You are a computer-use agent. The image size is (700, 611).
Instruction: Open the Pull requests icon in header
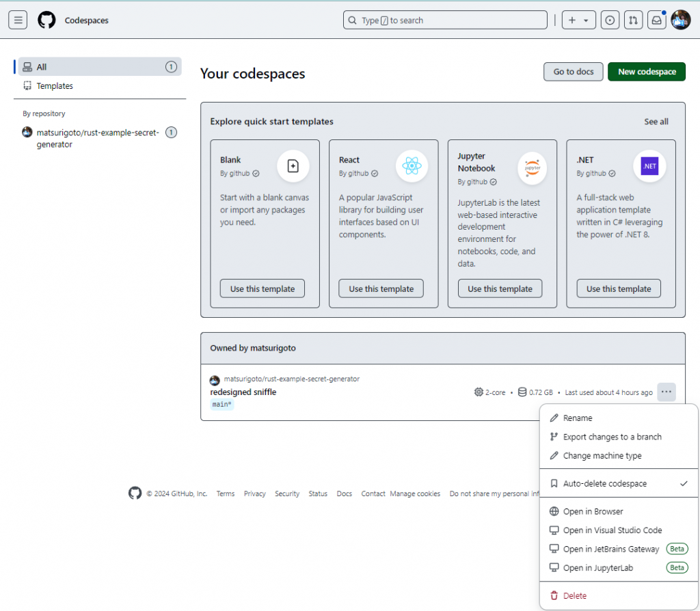point(633,20)
